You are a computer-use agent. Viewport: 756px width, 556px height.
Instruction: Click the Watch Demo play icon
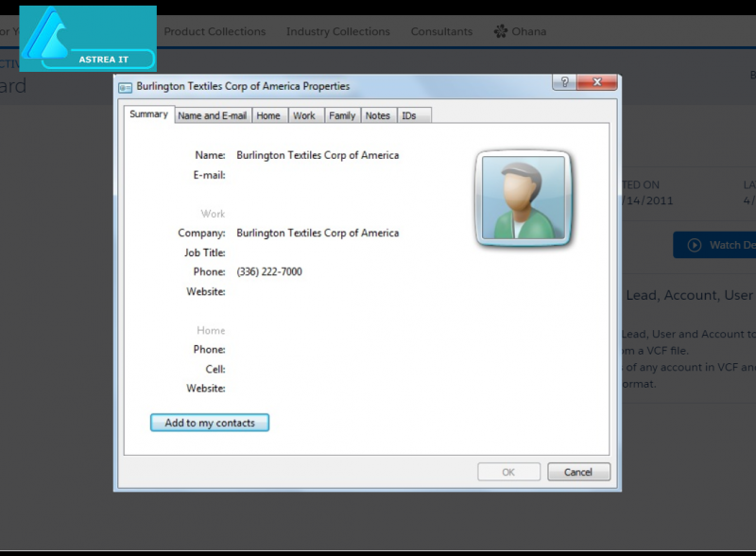click(695, 245)
